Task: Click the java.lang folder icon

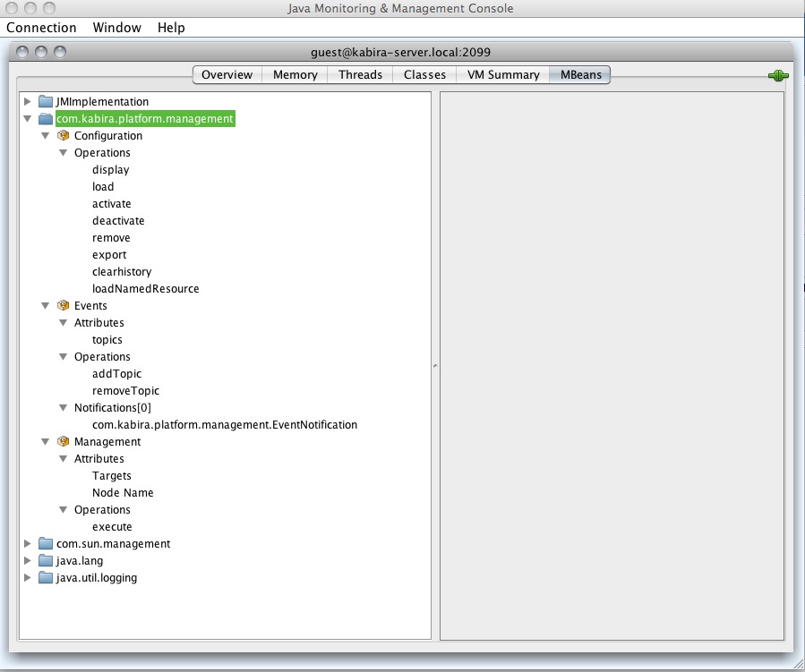Action: 46,560
